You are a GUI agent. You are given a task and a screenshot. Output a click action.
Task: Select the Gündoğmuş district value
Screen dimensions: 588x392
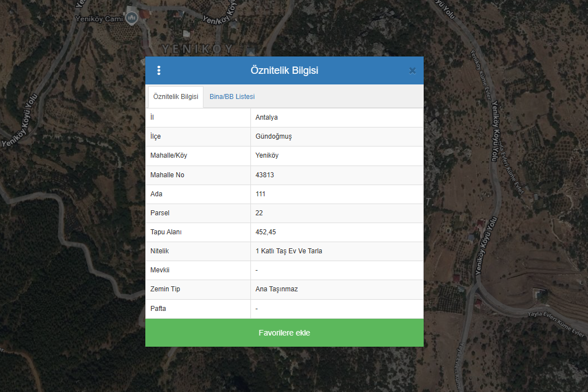pyautogui.click(x=273, y=136)
